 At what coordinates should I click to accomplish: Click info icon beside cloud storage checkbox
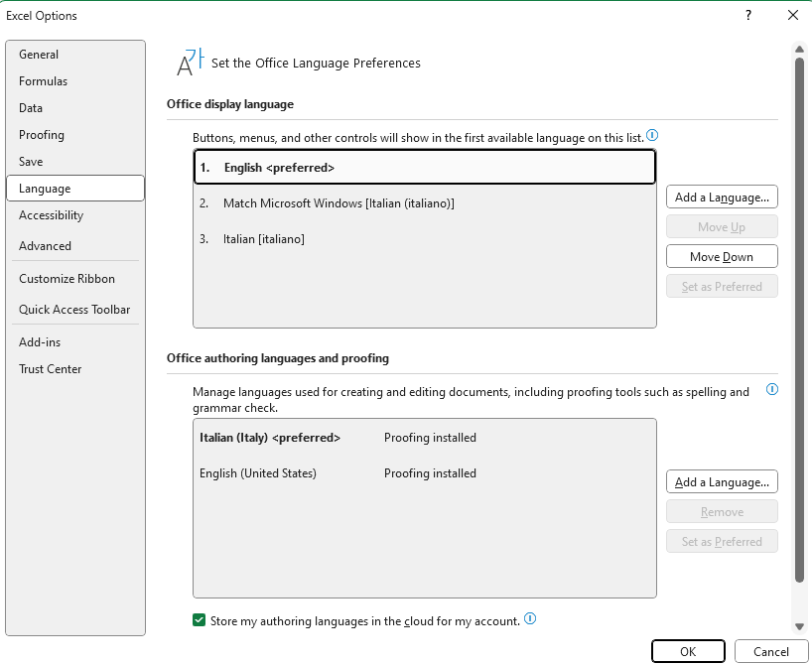tap(530, 618)
